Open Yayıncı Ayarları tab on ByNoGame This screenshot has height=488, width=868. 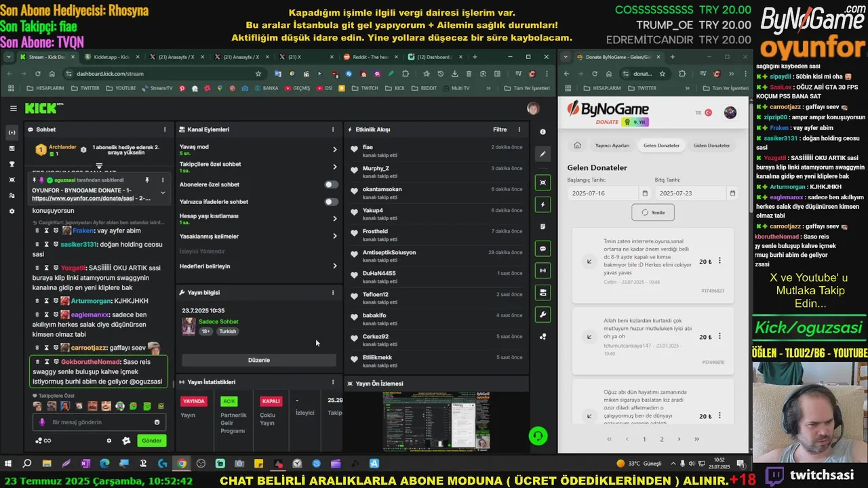[612, 145]
